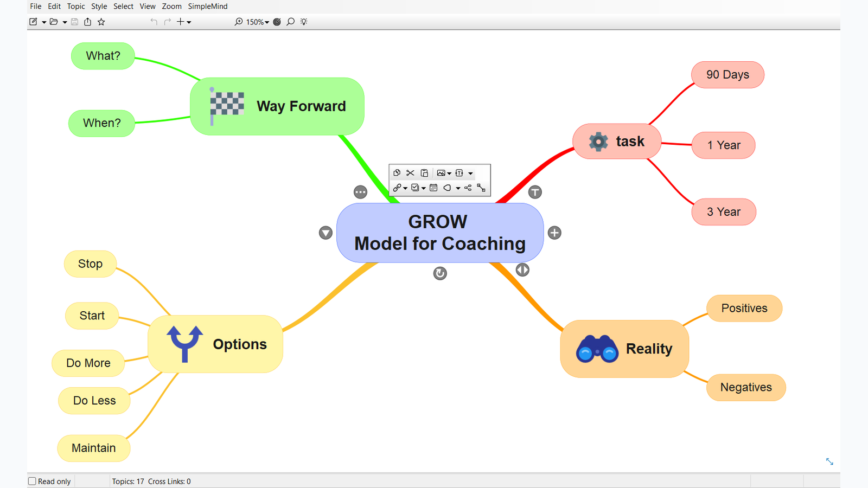Image resolution: width=868 pixels, height=488 pixels.
Task: Click the undo arrow
Action: click(x=154, y=22)
